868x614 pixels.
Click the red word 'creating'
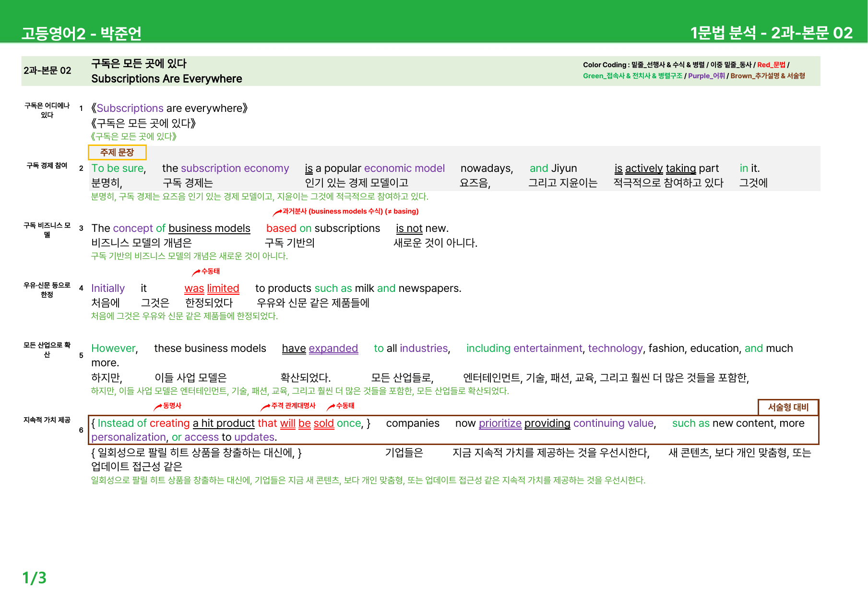point(170,423)
